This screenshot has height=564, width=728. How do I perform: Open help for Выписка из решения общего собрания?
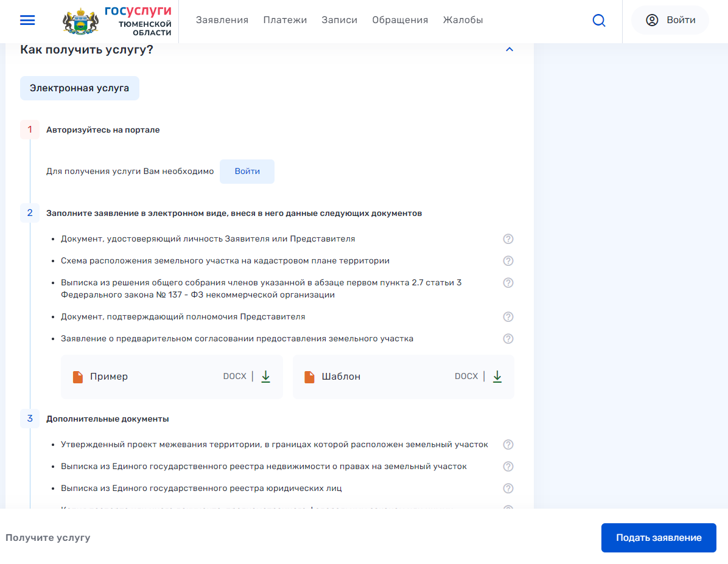[508, 283]
